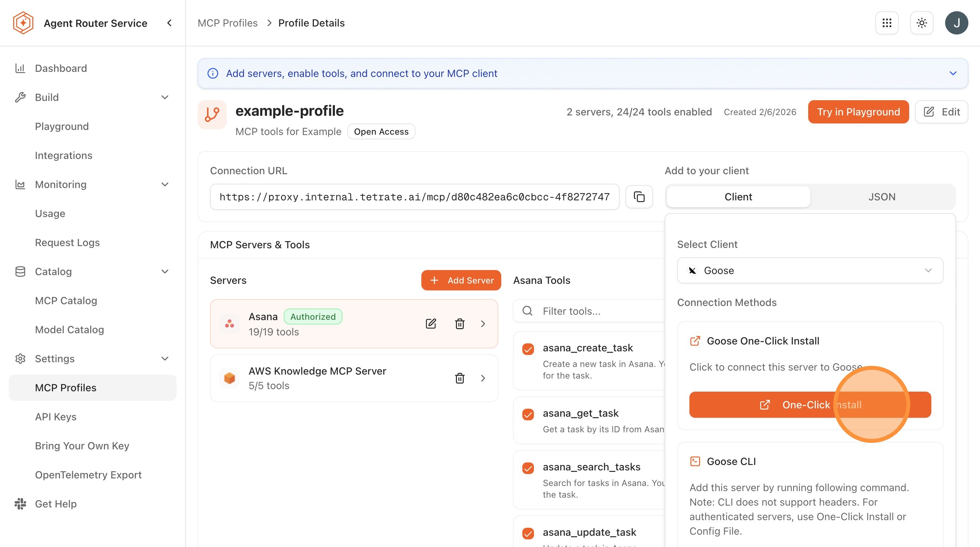
Task: Collapse the Catalog section
Action: (165, 272)
